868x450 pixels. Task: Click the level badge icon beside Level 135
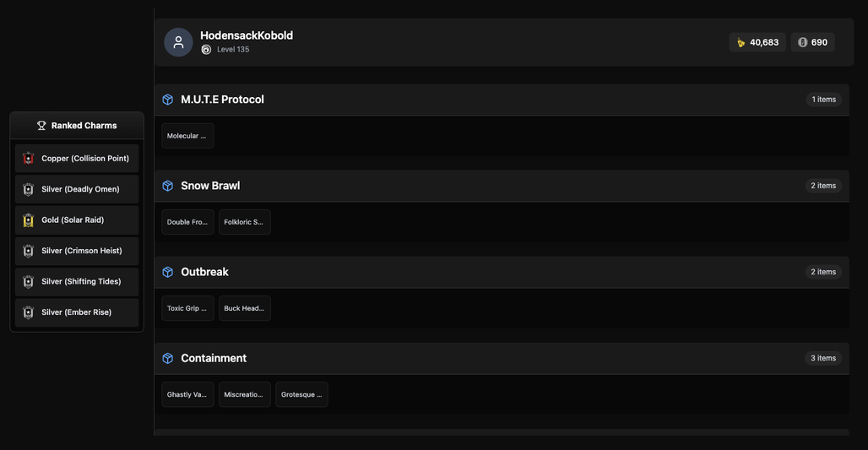(206, 50)
